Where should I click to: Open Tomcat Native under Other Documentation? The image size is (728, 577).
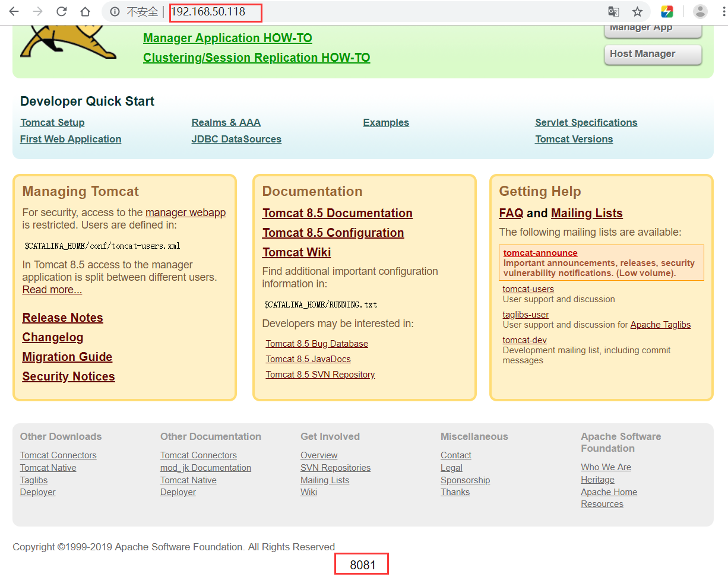(x=188, y=480)
